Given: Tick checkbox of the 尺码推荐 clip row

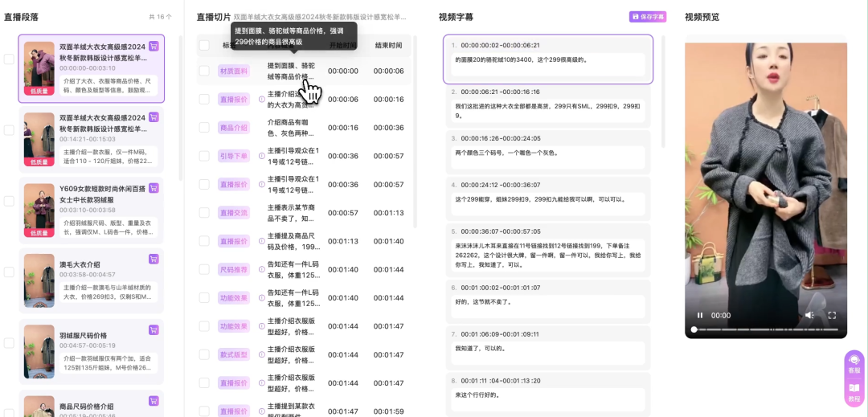Looking at the screenshot, I should click(x=204, y=269).
